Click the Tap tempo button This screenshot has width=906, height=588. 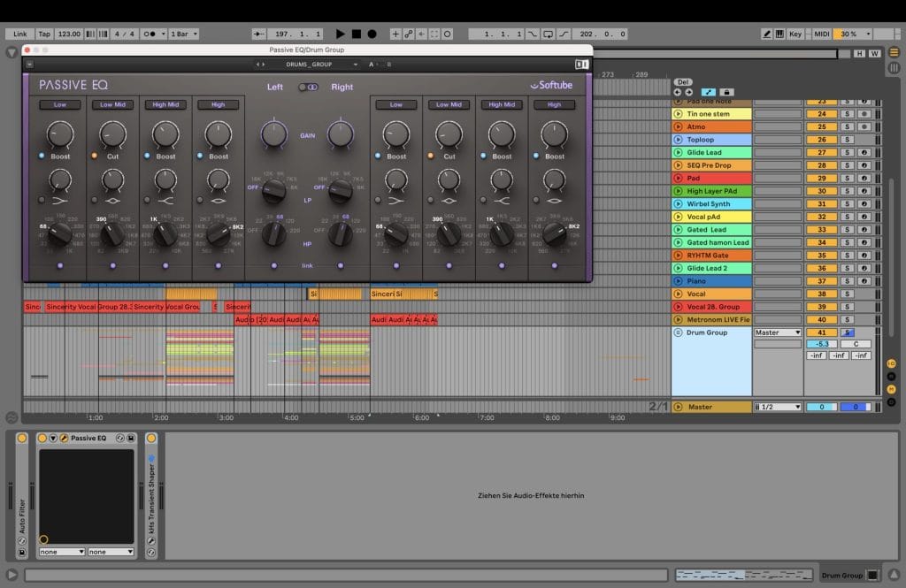[44, 34]
